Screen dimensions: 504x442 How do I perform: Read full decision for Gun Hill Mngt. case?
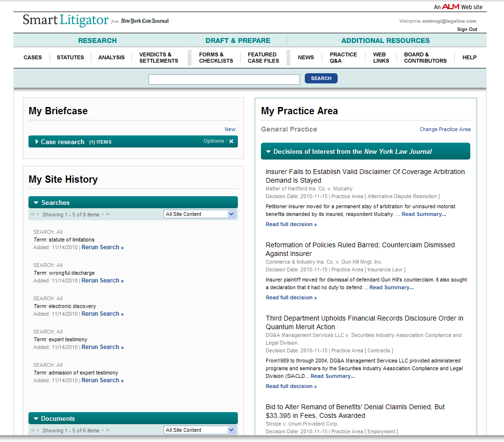pos(291,297)
